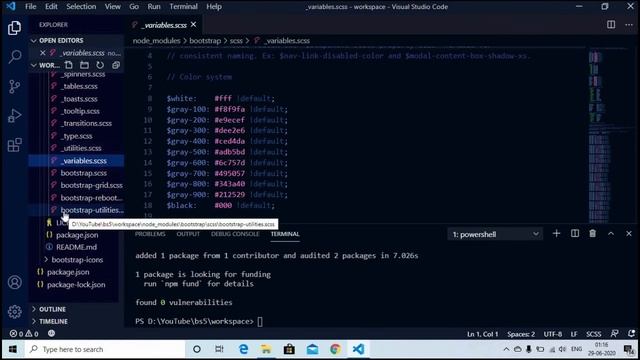The width and height of the screenshot is (640, 360).
Task: Refresh the Explorer file tree
Action: coord(100,65)
